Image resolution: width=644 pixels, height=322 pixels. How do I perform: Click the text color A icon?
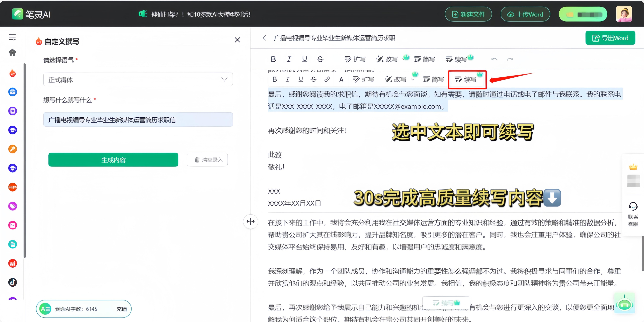tap(341, 79)
